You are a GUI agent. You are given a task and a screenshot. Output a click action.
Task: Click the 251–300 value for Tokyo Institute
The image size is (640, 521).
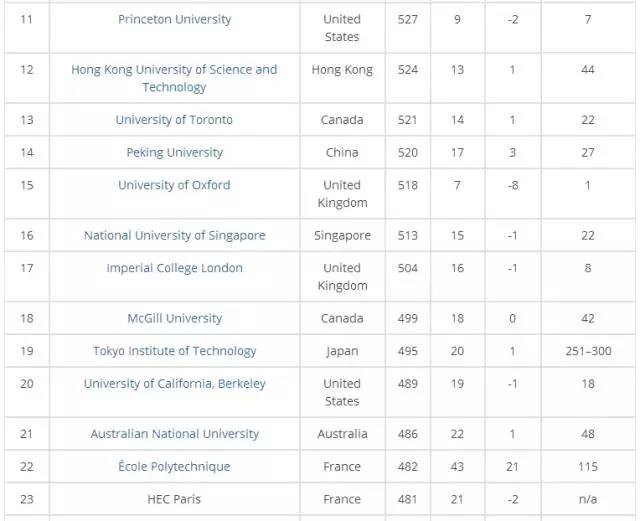point(587,351)
